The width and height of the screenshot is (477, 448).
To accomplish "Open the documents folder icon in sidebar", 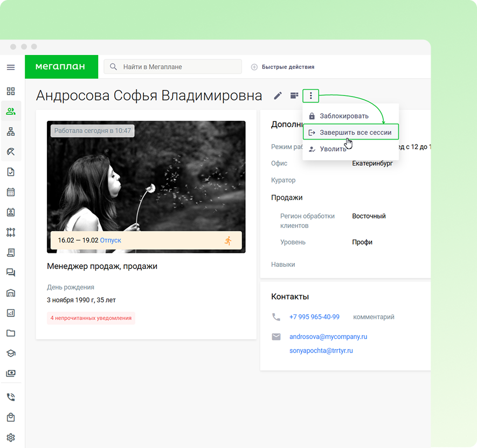I will (x=11, y=333).
